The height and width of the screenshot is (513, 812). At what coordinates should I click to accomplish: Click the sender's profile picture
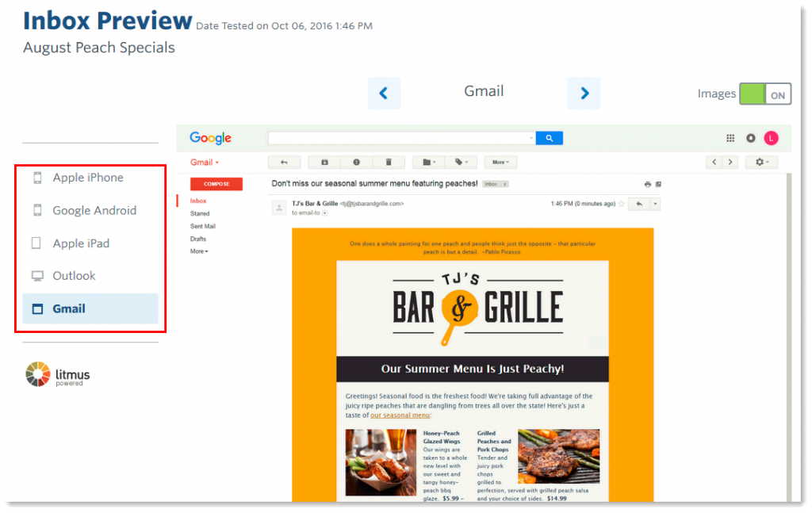(279, 208)
